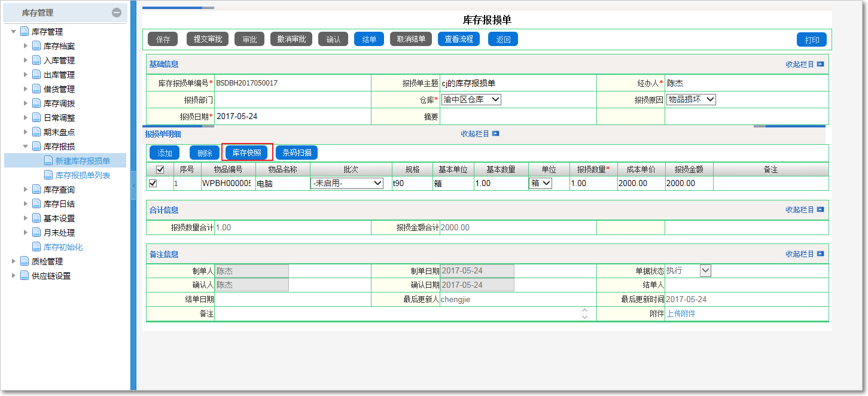The height and width of the screenshot is (396, 868).
Task: Click the 报损单明细 collapse icon
Action: (495, 134)
